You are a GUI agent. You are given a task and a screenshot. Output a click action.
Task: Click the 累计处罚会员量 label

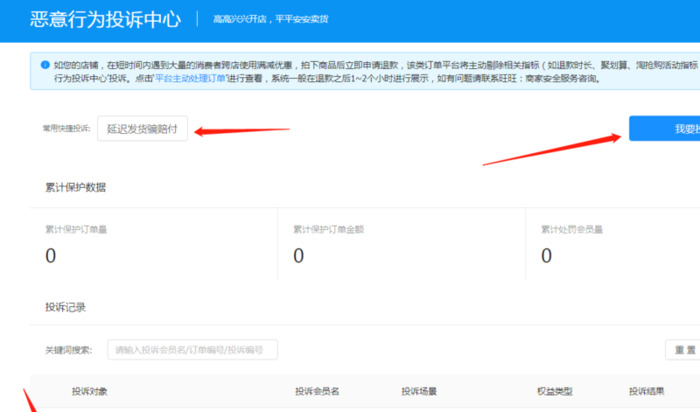click(x=572, y=229)
